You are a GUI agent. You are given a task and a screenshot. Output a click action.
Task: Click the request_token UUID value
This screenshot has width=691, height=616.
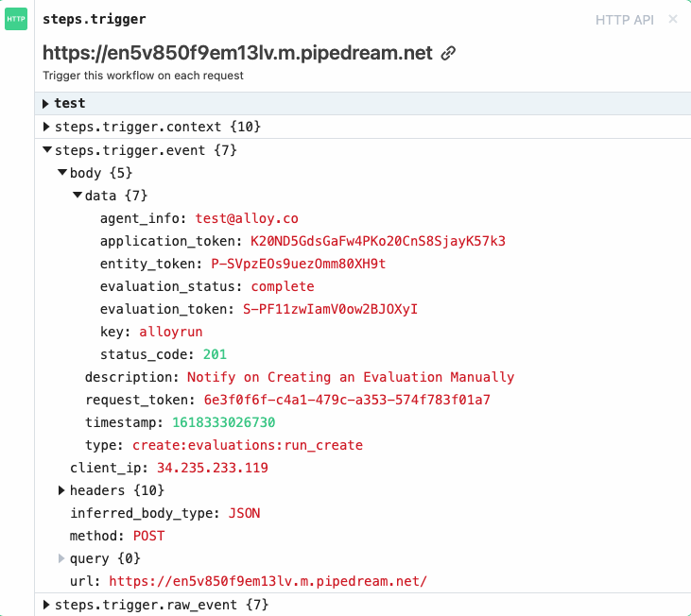(347, 400)
